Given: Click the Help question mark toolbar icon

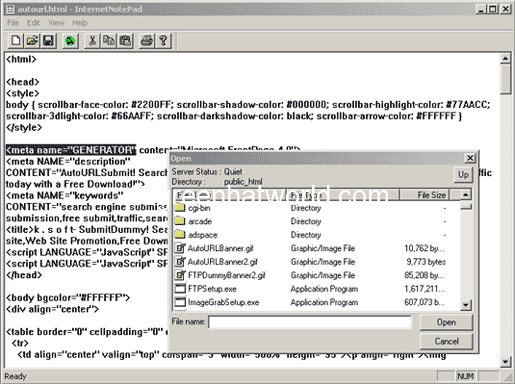Looking at the screenshot, I should pos(163,41).
